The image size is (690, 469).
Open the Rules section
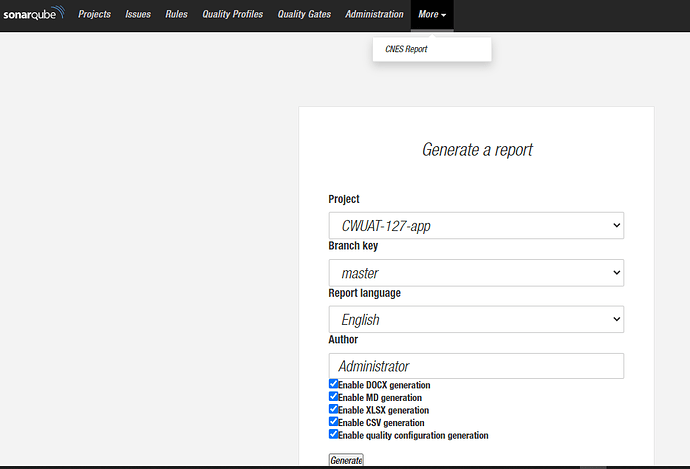(176, 15)
